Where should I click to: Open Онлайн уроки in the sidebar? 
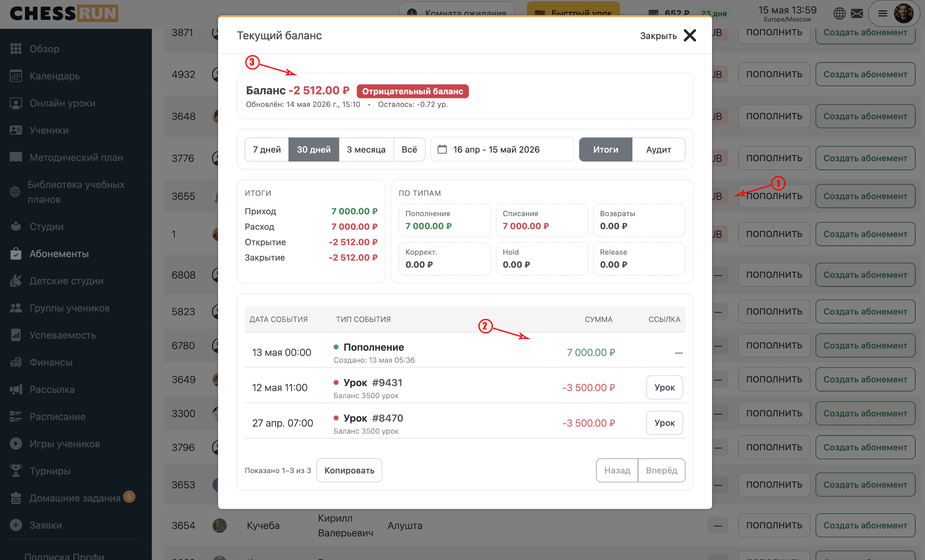62,103
